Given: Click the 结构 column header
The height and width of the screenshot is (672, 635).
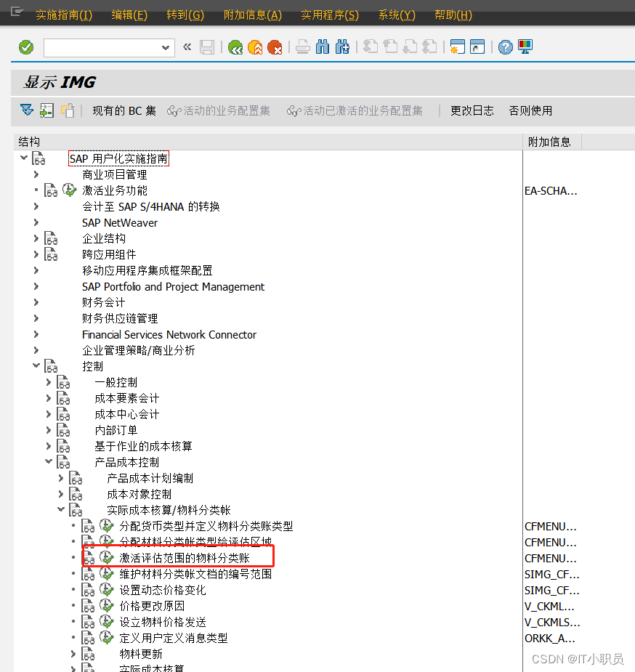Looking at the screenshot, I should (268, 142).
